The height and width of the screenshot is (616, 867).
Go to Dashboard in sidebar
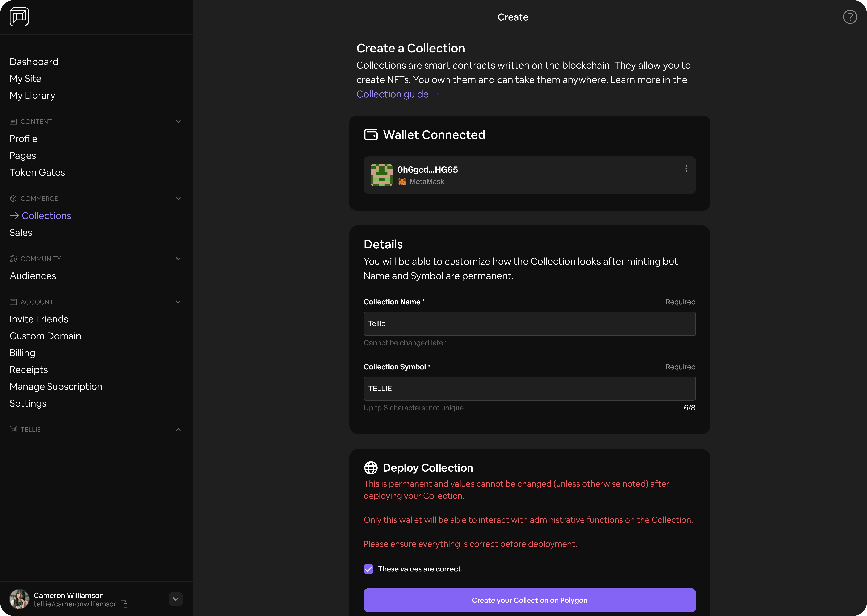point(34,62)
